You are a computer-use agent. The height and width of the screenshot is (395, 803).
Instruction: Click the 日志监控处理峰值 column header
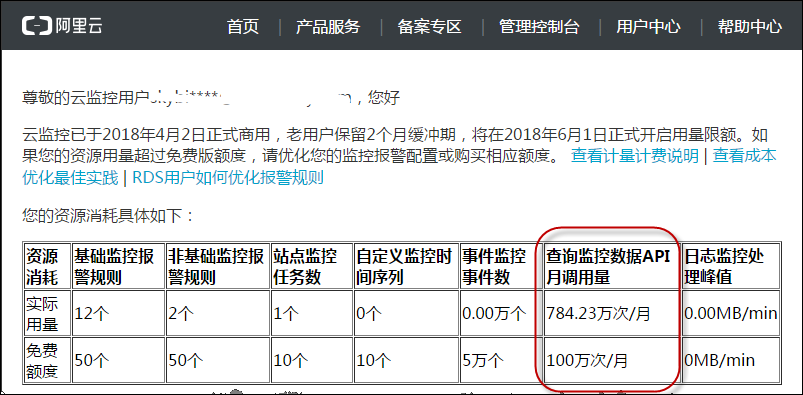point(731,266)
